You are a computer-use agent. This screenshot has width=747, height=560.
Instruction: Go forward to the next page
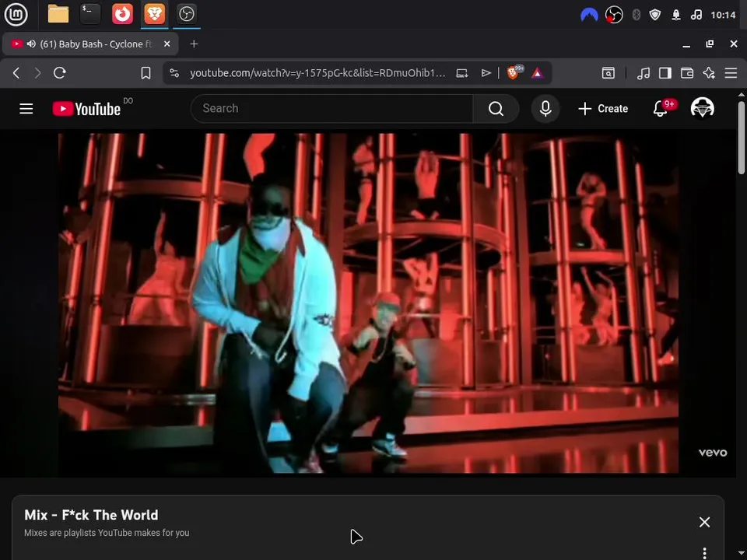pyautogui.click(x=37, y=73)
